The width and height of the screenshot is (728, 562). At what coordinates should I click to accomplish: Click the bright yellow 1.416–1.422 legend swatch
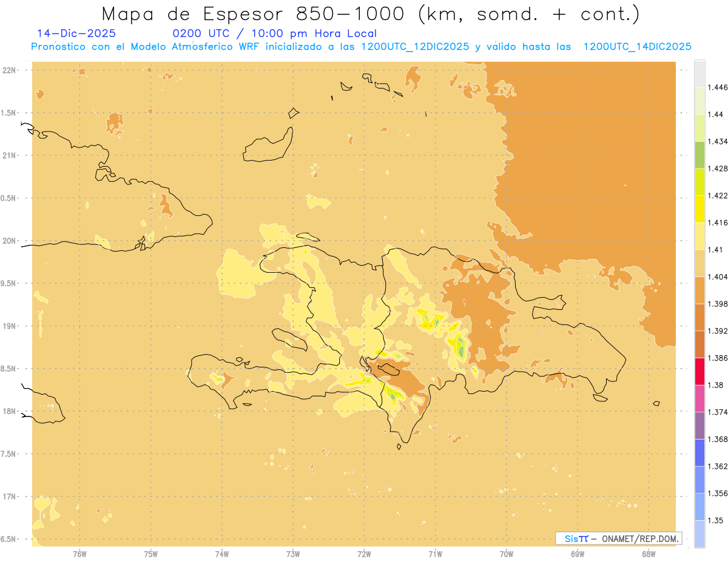699,209
